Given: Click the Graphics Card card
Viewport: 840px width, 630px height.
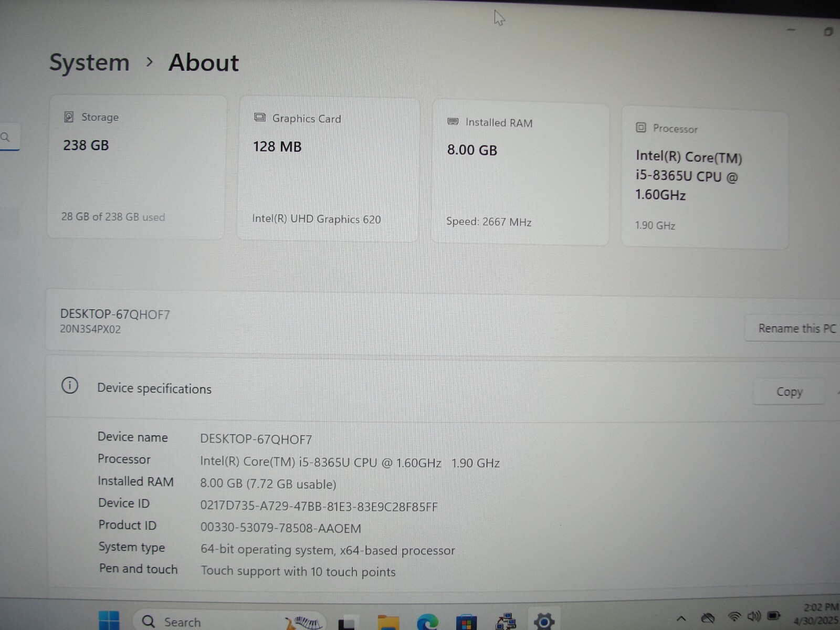Looking at the screenshot, I should (329, 170).
